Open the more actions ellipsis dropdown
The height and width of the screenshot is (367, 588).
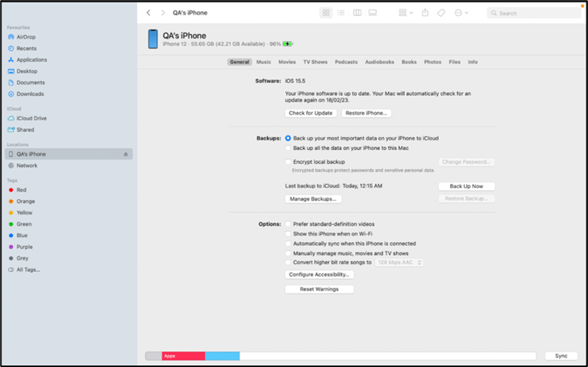tap(461, 13)
